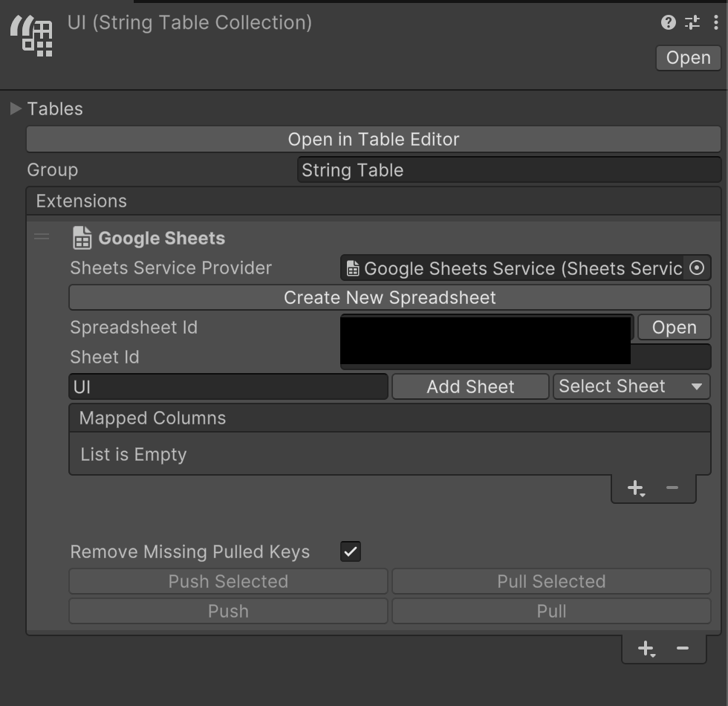Screen dimensions: 728x706
Task: Remove a mapped column with minus icon
Action: coord(672,488)
